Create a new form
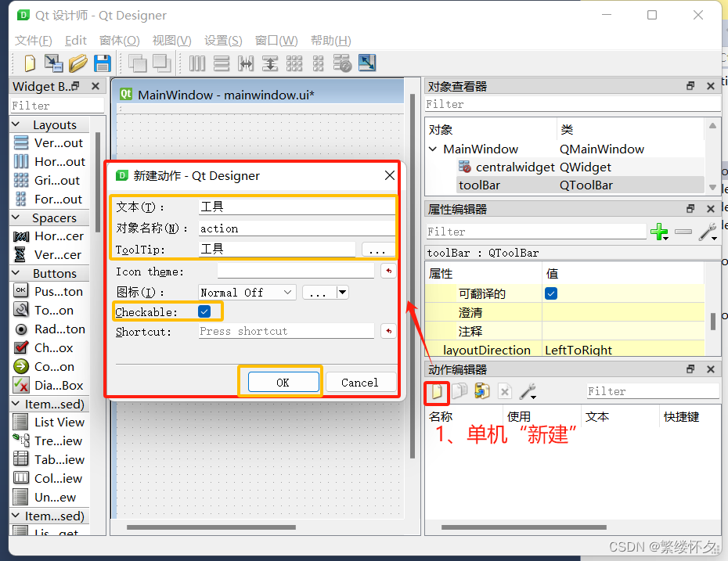Image resolution: width=728 pixels, height=561 pixels. click(28, 63)
